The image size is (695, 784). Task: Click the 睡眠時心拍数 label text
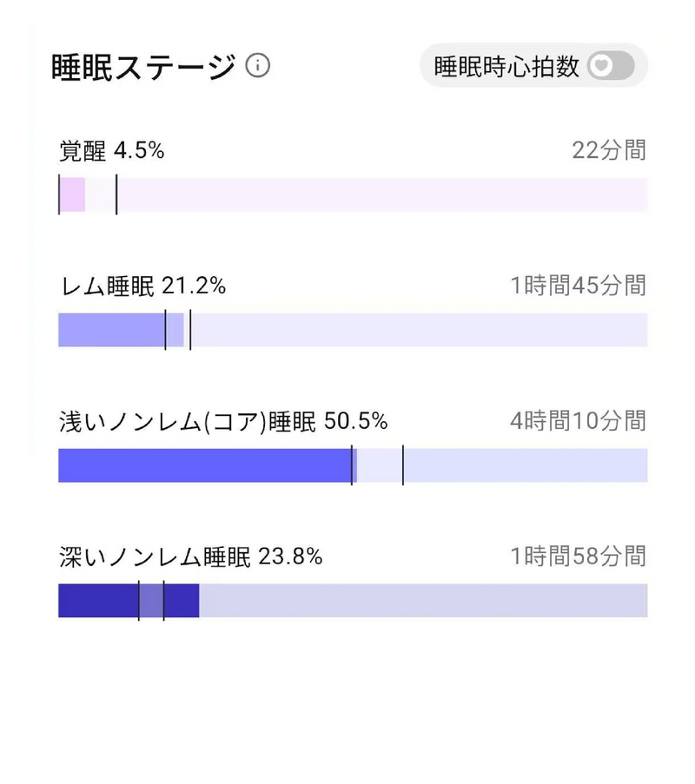(506, 68)
